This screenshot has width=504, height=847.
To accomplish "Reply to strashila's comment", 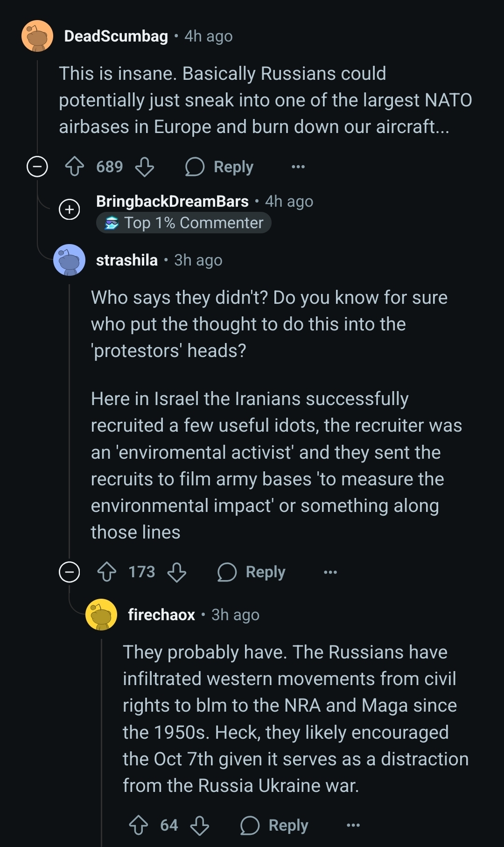I will click(x=252, y=572).
